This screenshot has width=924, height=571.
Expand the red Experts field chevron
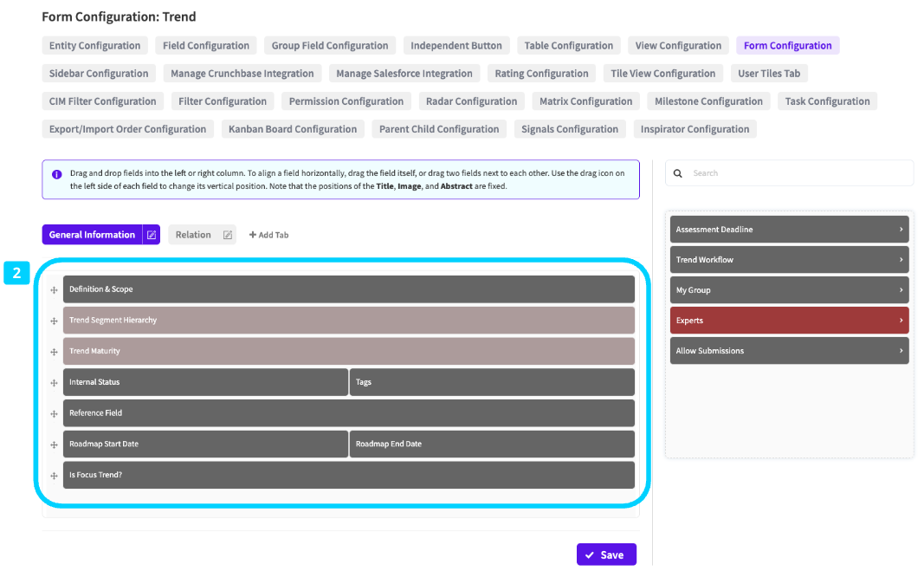[x=901, y=321]
